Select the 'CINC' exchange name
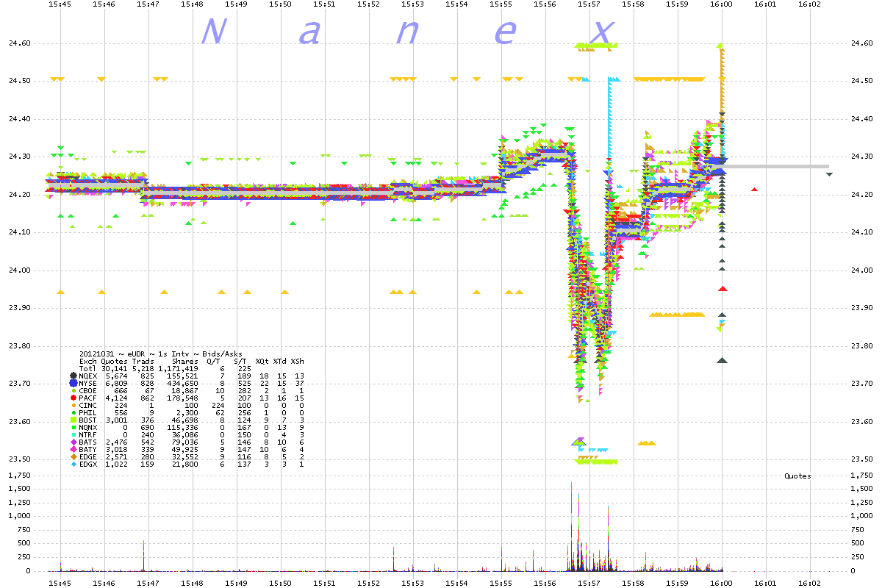The height and width of the screenshot is (588, 882). click(x=88, y=405)
